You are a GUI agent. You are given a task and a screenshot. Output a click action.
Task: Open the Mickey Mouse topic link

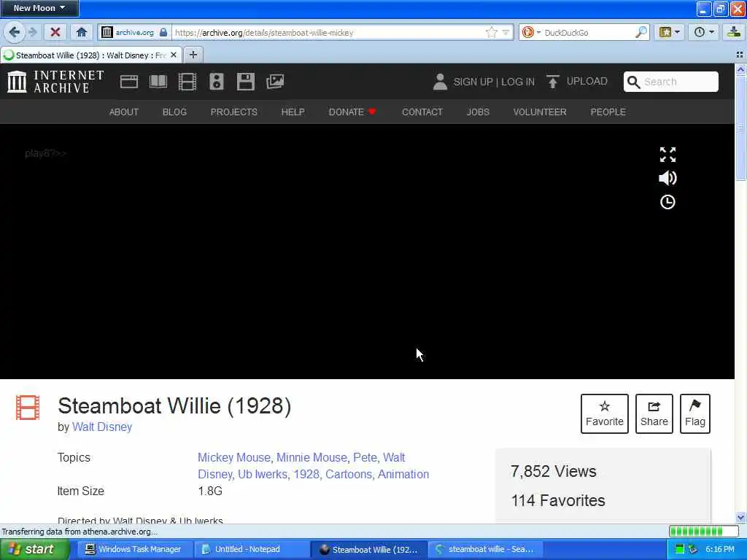pyautogui.click(x=234, y=458)
